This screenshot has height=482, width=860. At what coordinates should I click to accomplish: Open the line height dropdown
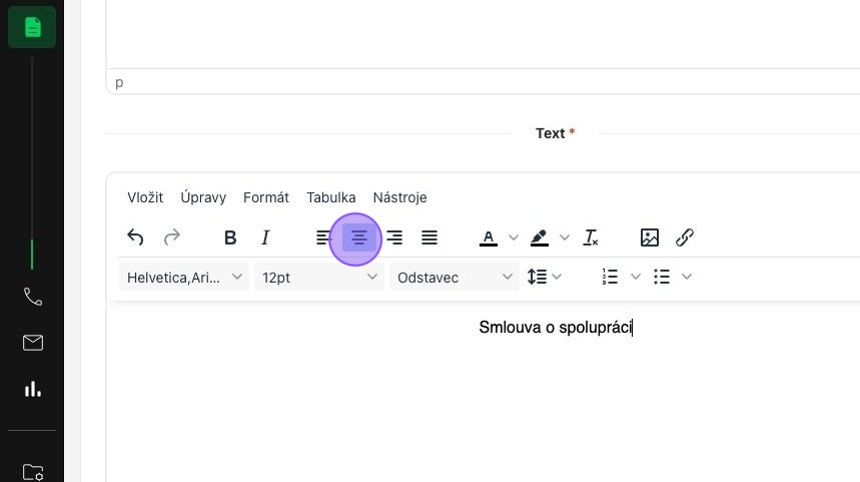pos(544,277)
